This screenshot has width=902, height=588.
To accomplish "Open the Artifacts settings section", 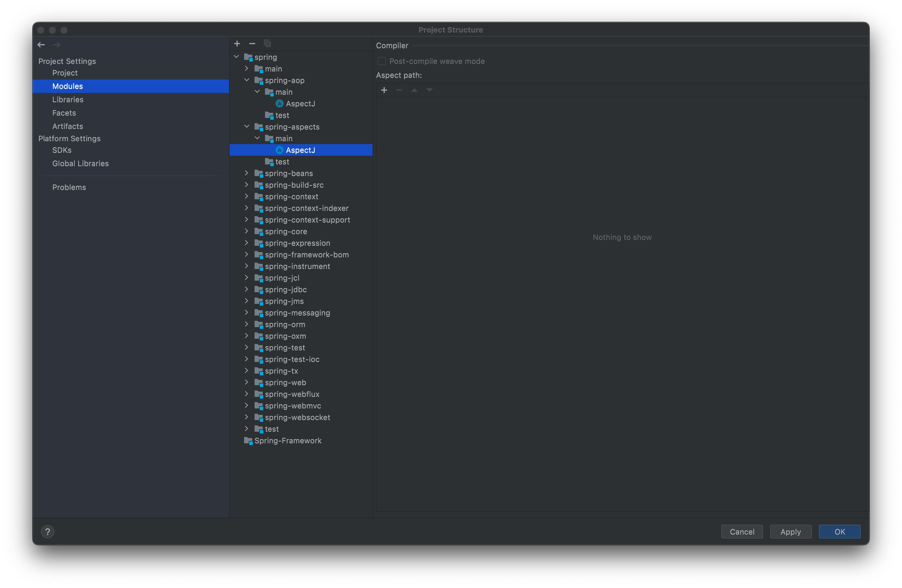I will click(67, 126).
